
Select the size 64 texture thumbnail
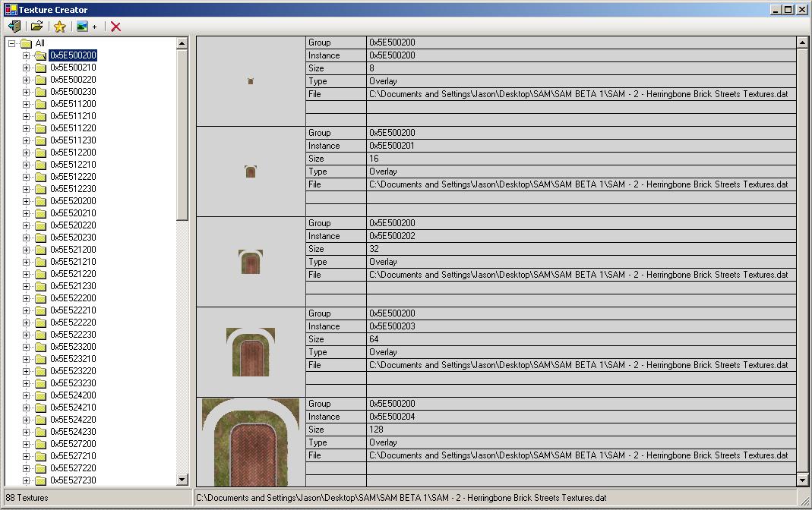coord(251,352)
